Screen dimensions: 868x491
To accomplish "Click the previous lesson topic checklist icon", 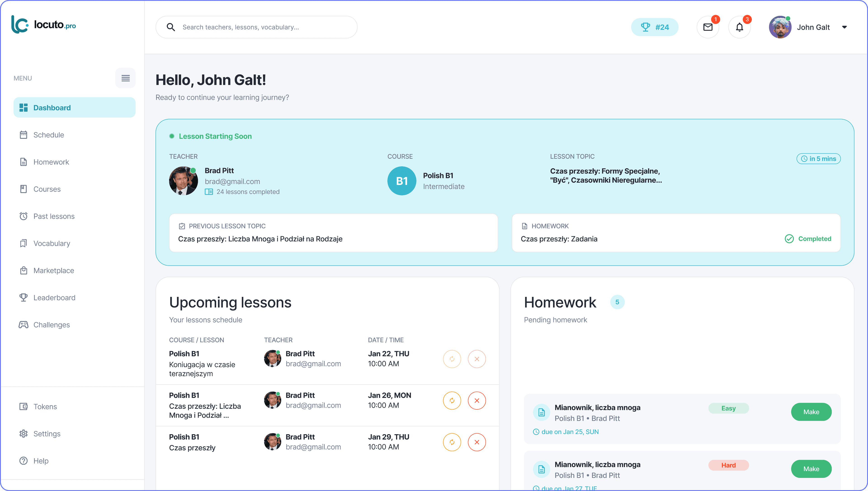I will pos(182,226).
